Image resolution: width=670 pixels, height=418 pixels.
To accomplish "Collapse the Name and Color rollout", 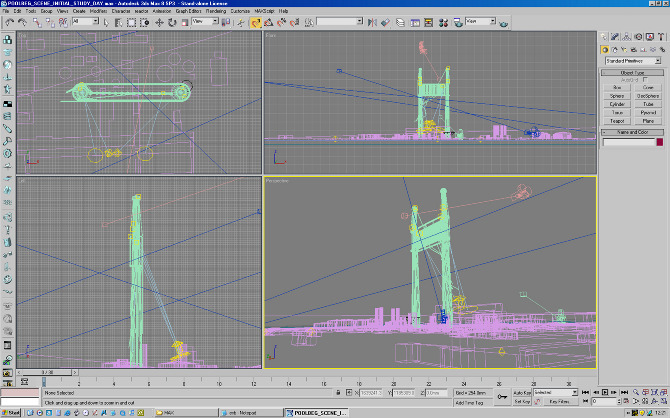I will 634,131.
